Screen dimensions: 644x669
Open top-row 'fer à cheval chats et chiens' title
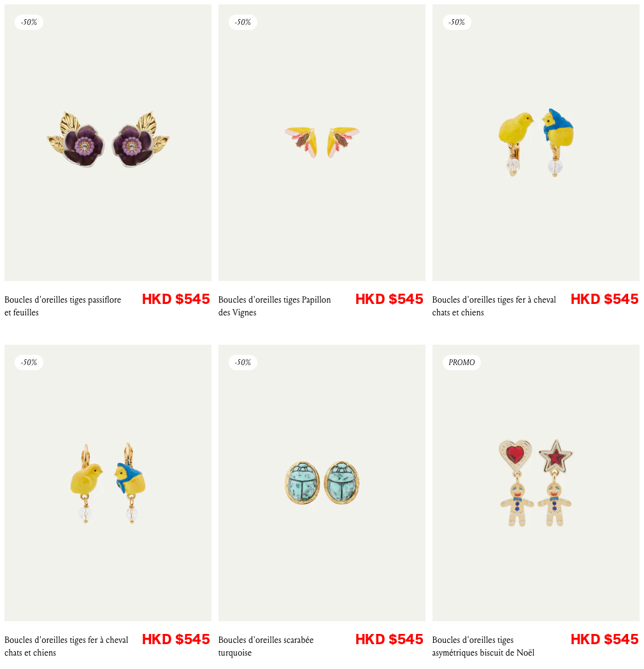[494, 306]
